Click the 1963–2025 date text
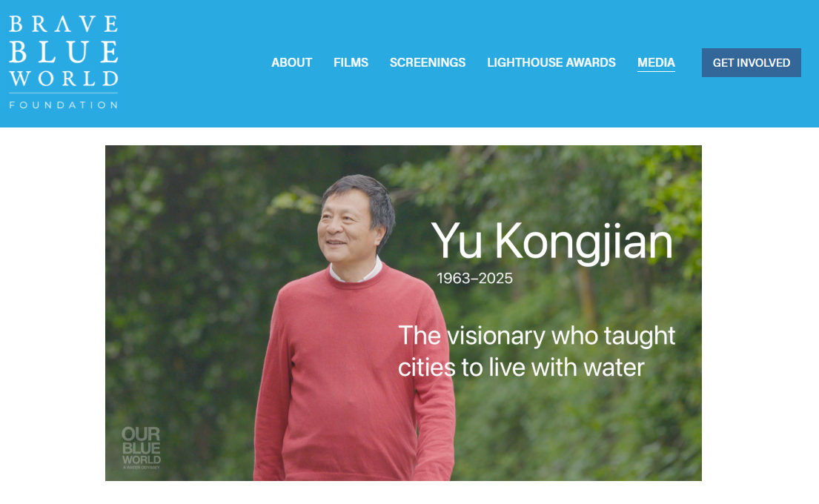 click(x=475, y=279)
